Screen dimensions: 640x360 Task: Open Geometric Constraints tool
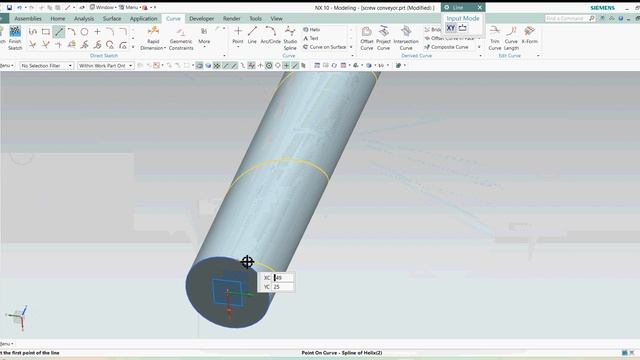[181, 38]
